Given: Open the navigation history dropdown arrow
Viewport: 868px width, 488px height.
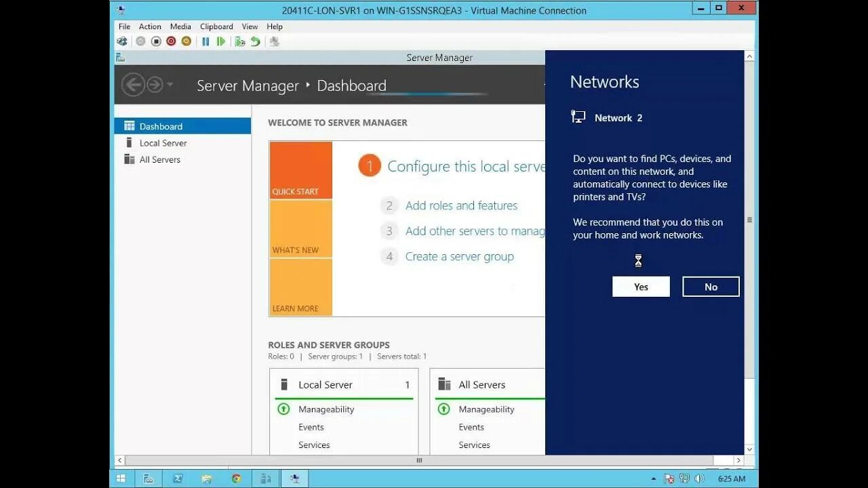Looking at the screenshot, I should (170, 85).
